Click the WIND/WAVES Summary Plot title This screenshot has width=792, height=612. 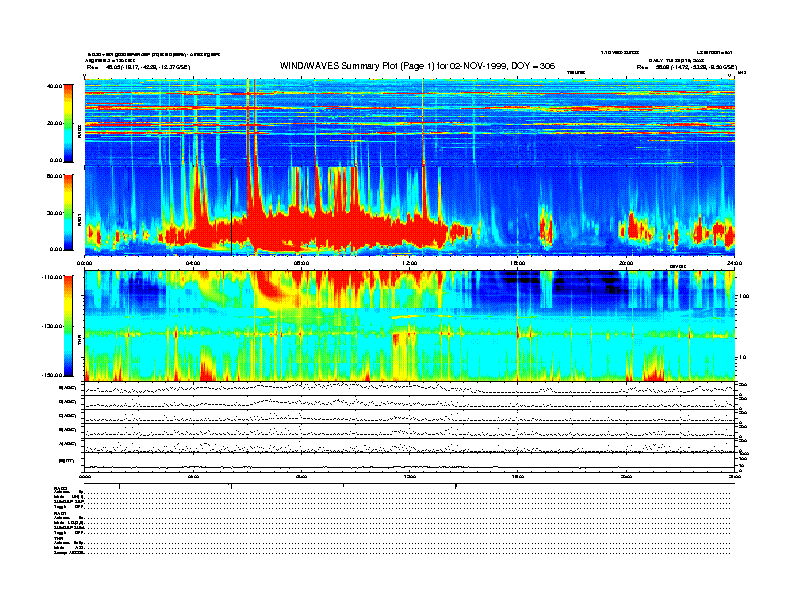pyautogui.click(x=417, y=66)
